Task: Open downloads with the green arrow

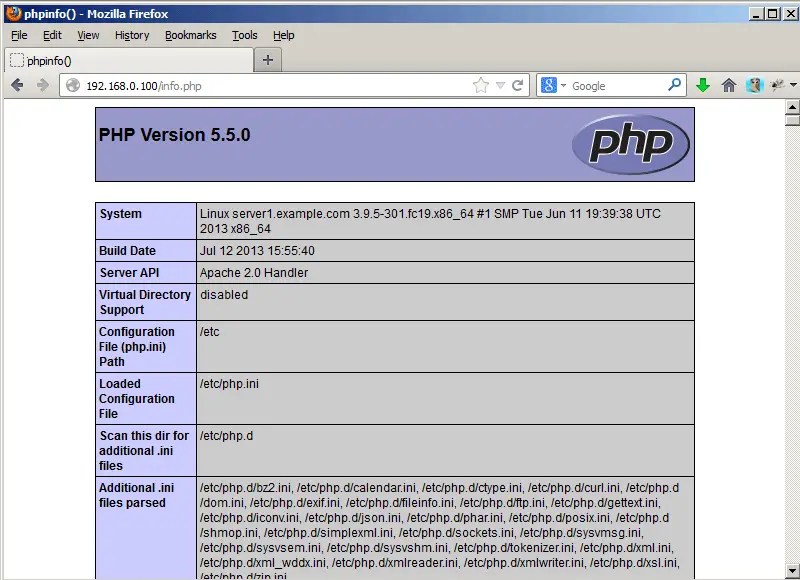Action: pyautogui.click(x=703, y=85)
